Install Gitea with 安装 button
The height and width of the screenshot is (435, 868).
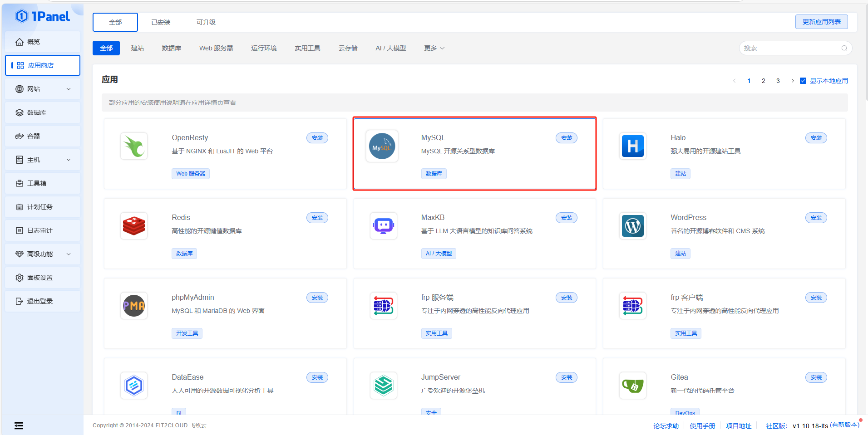(x=816, y=377)
